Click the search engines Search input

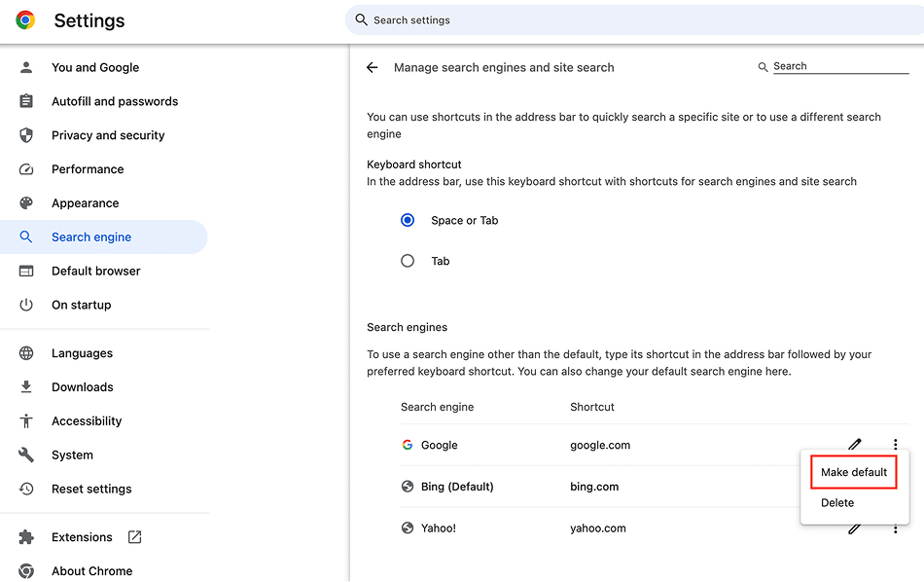(840, 66)
